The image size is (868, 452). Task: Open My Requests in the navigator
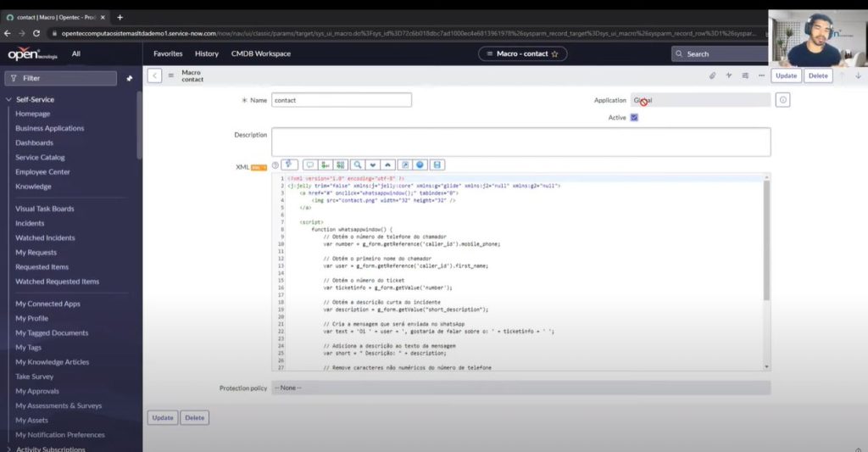pyautogui.click(x=36, y=253)
